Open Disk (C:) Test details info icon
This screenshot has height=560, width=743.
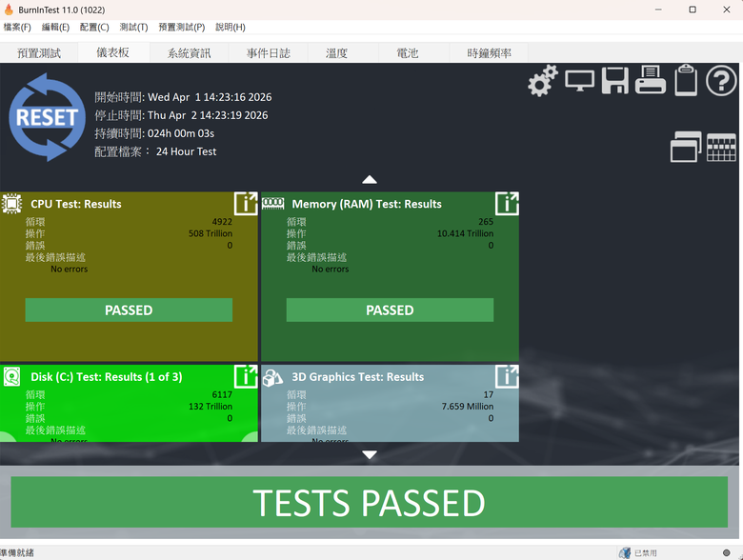pyautogui.click(x=246, y=376)
